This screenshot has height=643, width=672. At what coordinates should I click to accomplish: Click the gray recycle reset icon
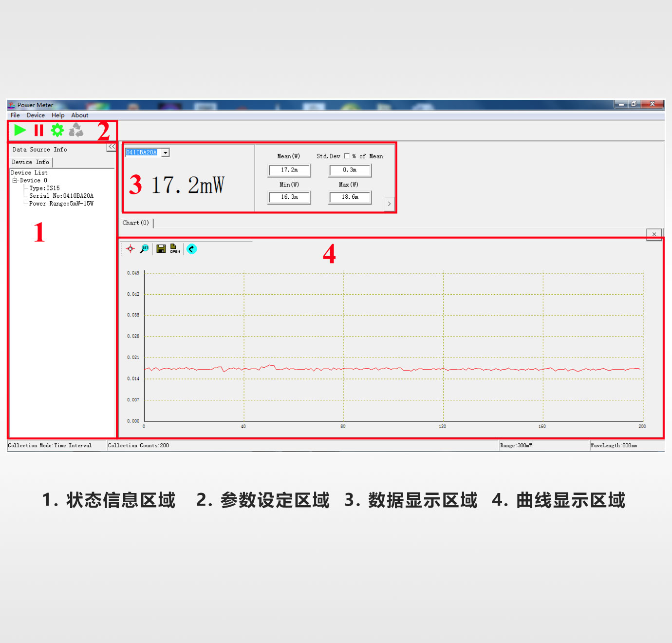pyautogui.click(x=76, y=130)
